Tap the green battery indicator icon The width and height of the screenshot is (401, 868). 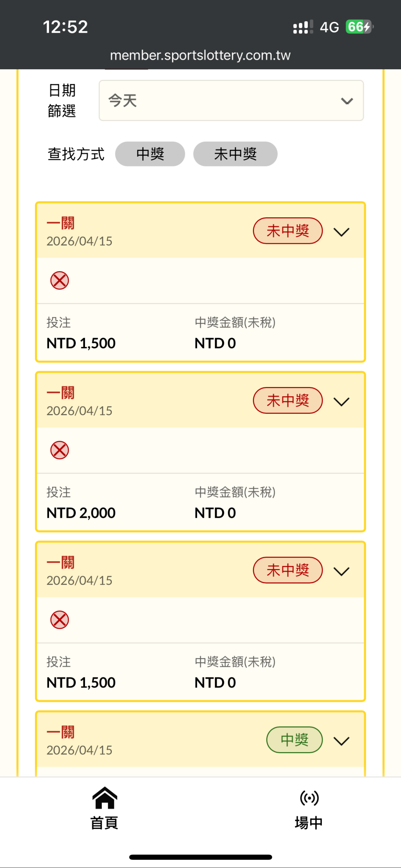click(359, 27)
